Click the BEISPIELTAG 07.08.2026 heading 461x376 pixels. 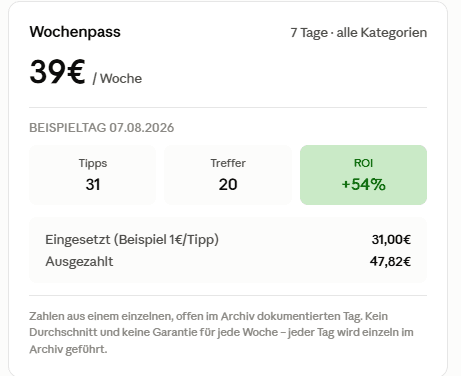[x=102, y=128]
